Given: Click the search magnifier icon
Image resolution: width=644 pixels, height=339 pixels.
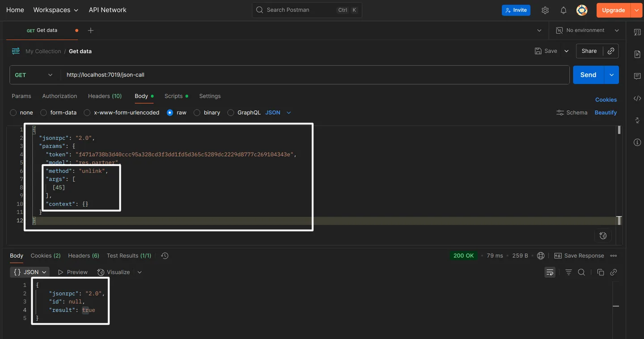Looking at the screenshot, I should 259,10.
